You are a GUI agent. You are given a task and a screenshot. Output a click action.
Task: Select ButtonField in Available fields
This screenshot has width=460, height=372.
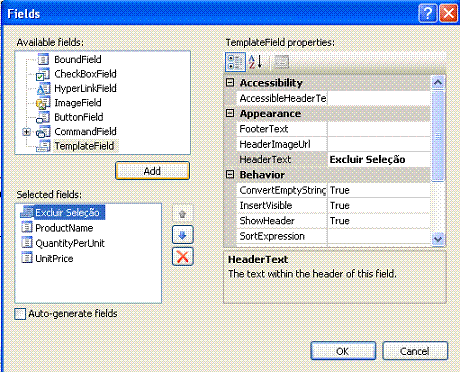[x=79, y=117]
